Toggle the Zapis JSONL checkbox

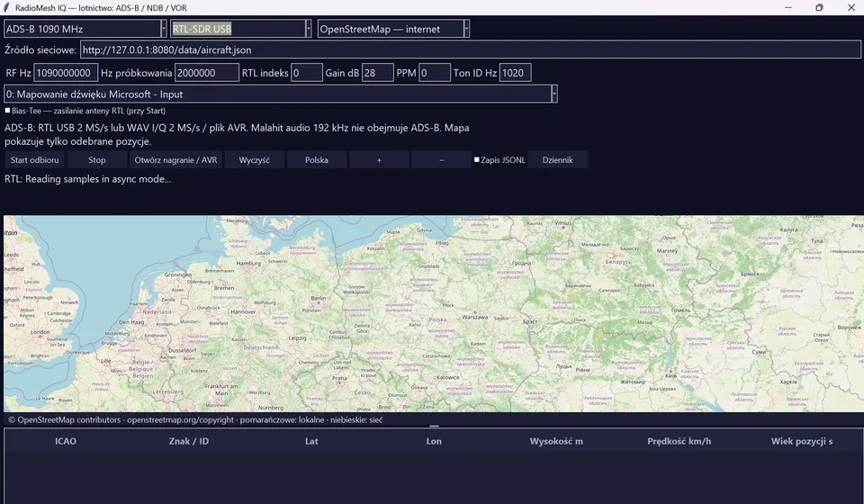477,159
